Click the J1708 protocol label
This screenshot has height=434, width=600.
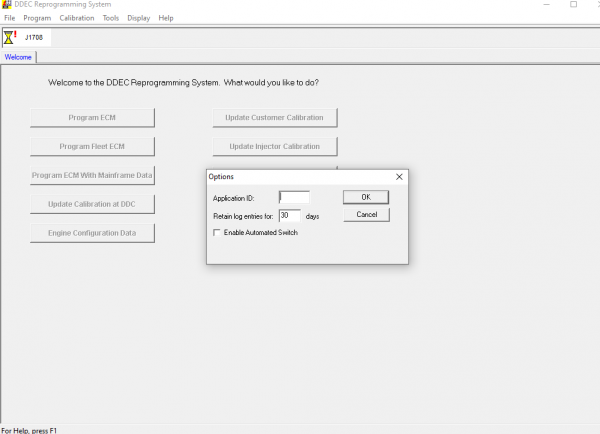[x=34, y=38]
